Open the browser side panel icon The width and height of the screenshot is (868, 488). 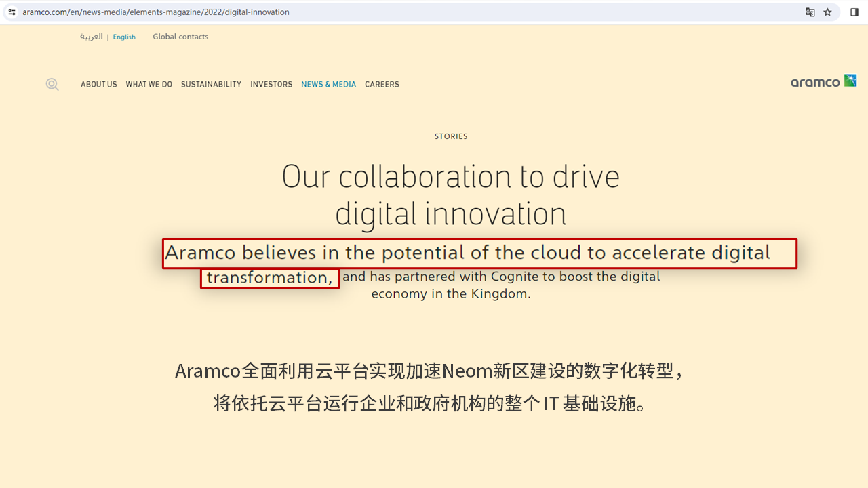pyautogui.click(x=854, y=12)
